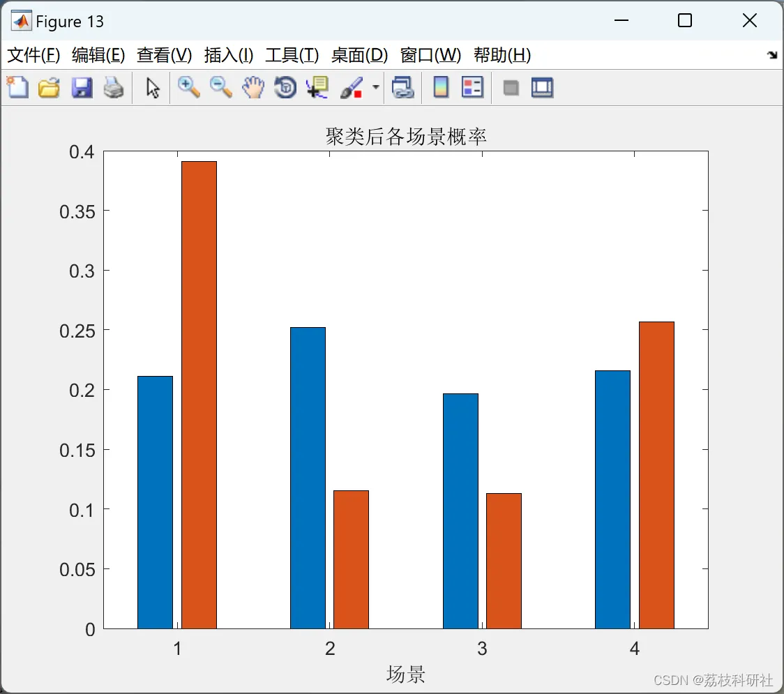Open the 文件(F) menu

point(33,55)
